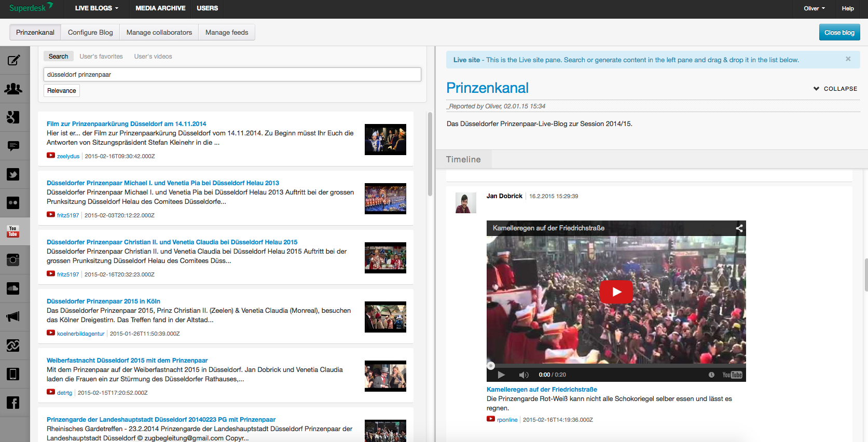
Task: Click the Close blog button
Action: [x=839, y=32]
